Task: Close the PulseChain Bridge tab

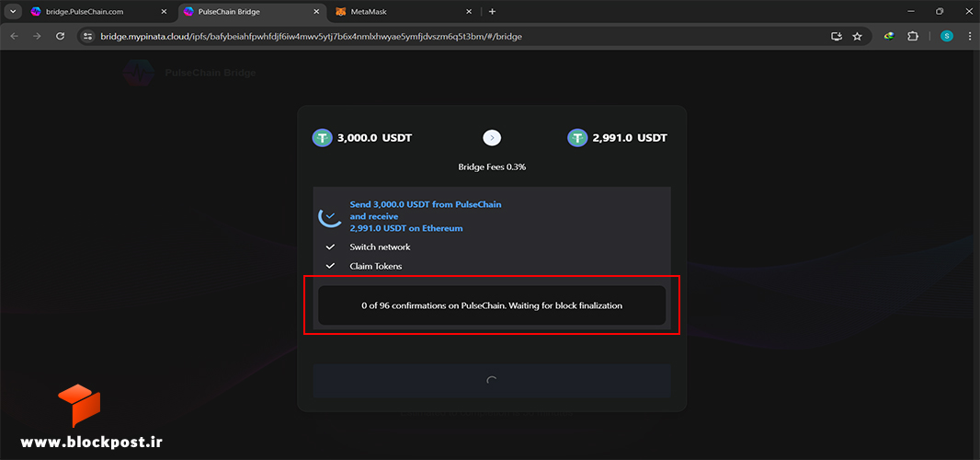Action: point(317,11)
